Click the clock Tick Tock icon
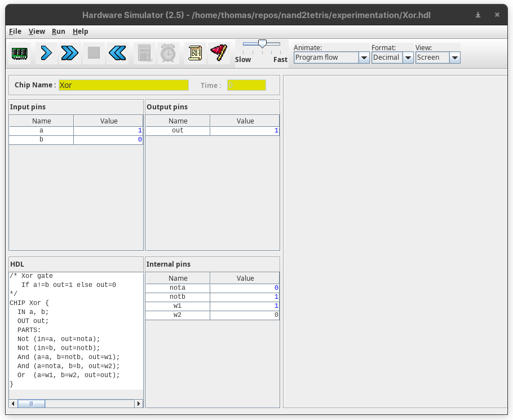Image resolution: width=513 pixels, height=420 pixels. pyautogui.click(x=168, y=53)
